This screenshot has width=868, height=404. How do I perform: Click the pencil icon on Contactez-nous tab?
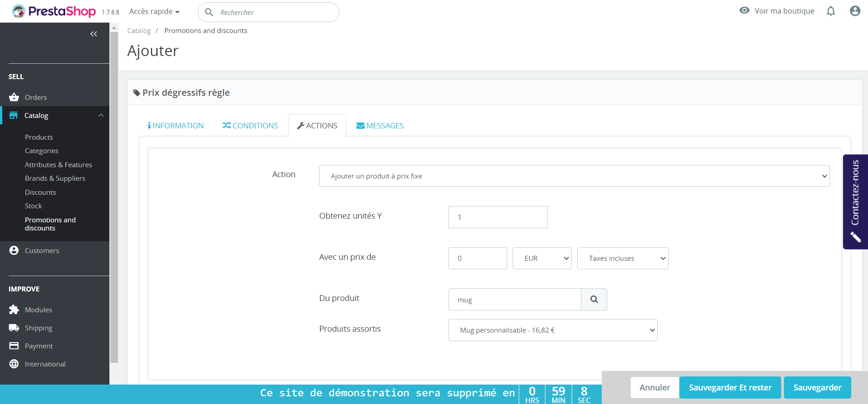pyautogui.click(x=855, y=237)
